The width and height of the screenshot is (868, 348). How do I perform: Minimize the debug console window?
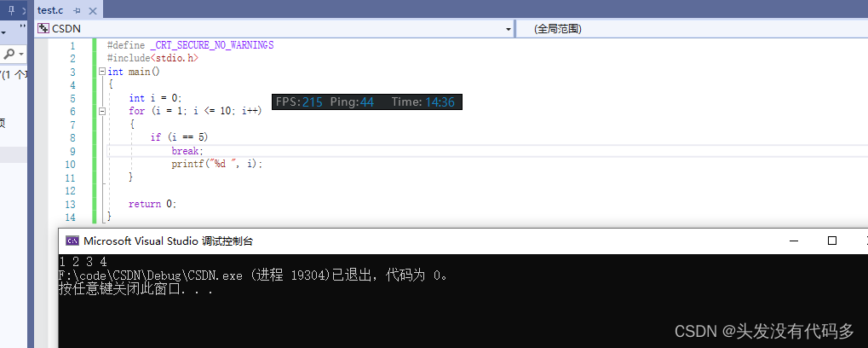[793, 241]
